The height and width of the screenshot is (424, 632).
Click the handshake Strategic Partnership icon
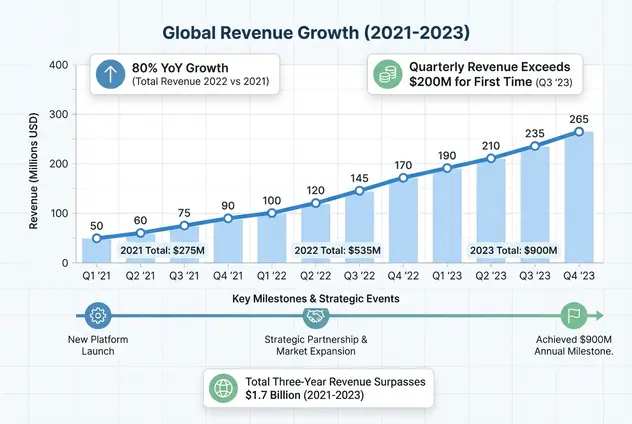(x=316, y=315)
